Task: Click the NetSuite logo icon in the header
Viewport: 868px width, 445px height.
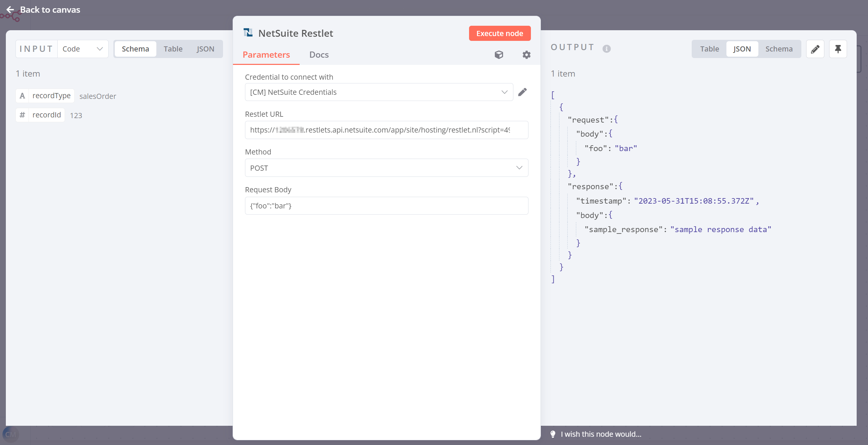Action: coord(248,33)
